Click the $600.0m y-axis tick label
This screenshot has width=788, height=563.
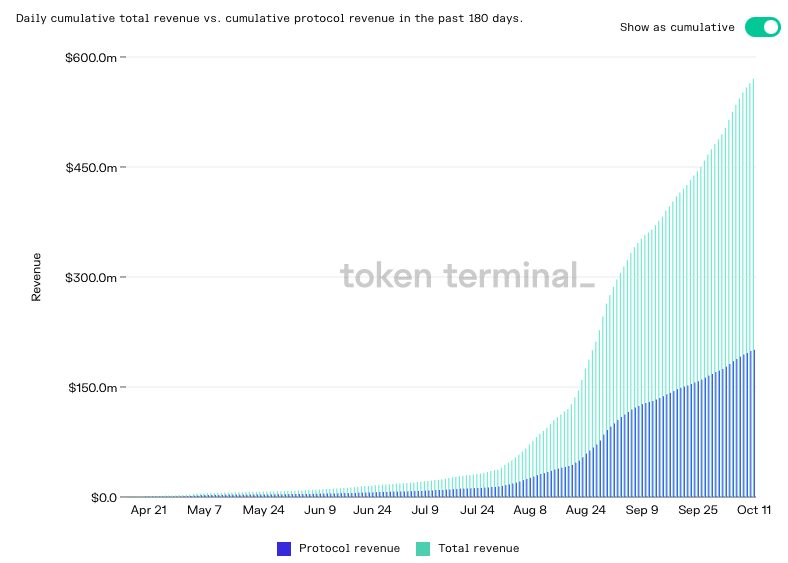92,57
